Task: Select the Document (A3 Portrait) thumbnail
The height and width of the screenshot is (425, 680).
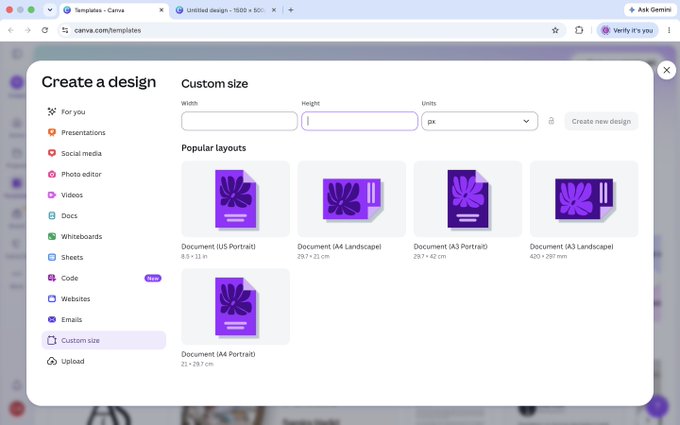Action: (x=468, y=199)
